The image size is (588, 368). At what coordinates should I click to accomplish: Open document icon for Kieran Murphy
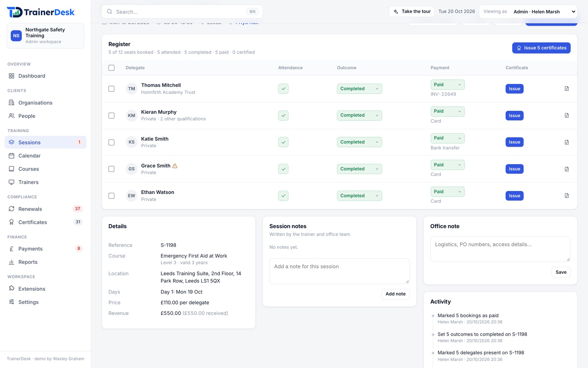567,116
